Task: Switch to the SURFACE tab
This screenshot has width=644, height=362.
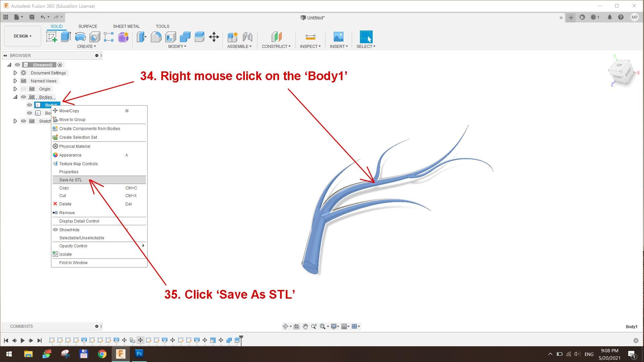Action: click(x=88, y=26)
